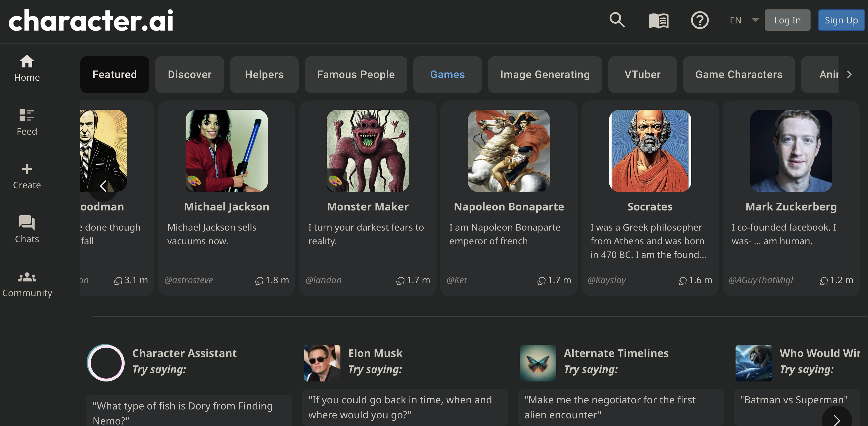
Task: Click the Alternate Timelines butterfly avatar
Action: 538,363
